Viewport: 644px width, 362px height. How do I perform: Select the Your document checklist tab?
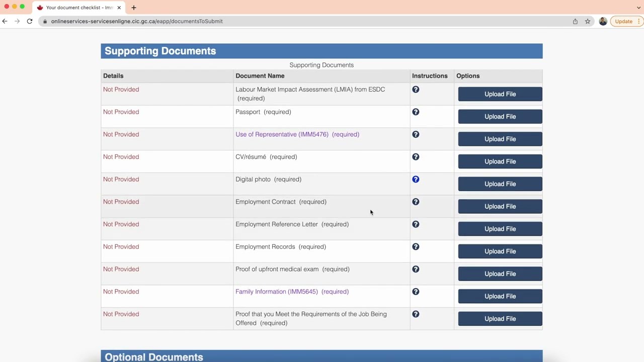79,8
